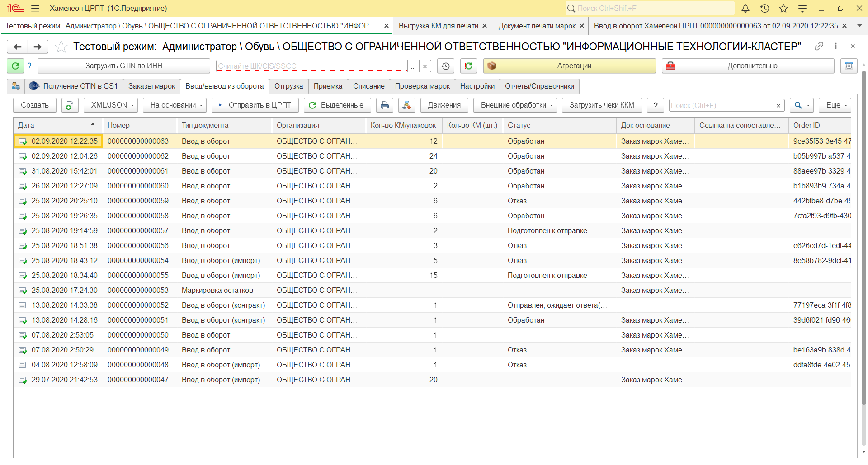Click the copy document icon next to Создать

point(69,105)
